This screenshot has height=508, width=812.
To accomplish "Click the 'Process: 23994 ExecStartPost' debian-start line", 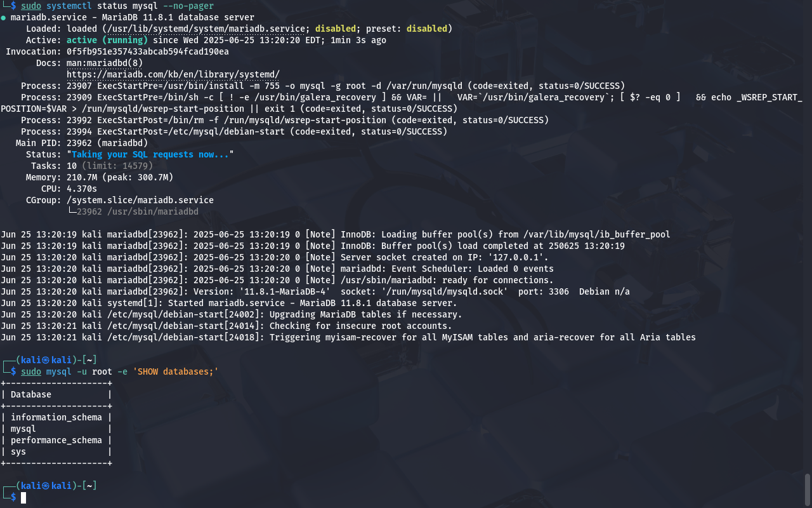I will (x=234, y=131).
